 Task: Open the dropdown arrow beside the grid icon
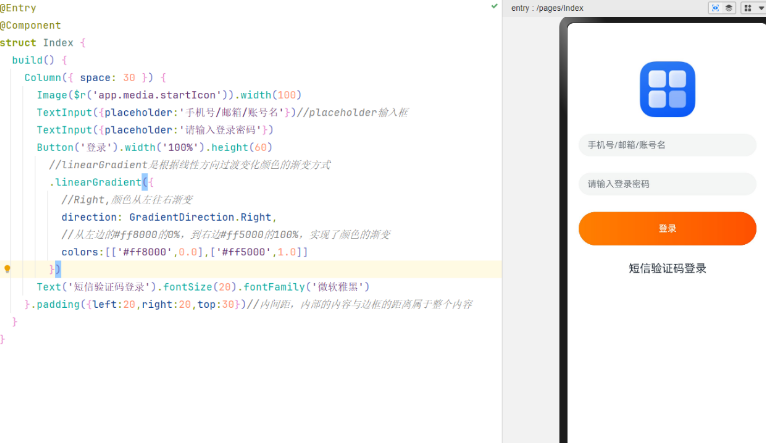[x=761, y=8]
